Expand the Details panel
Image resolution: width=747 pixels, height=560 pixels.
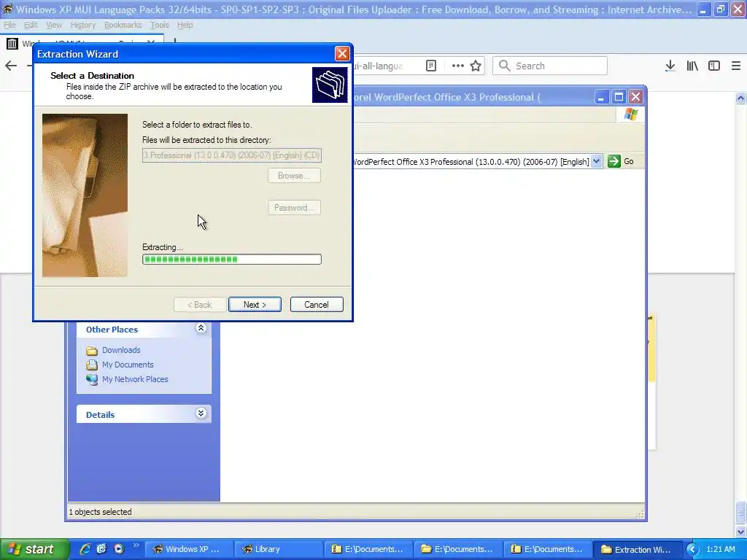pos(201,413)
